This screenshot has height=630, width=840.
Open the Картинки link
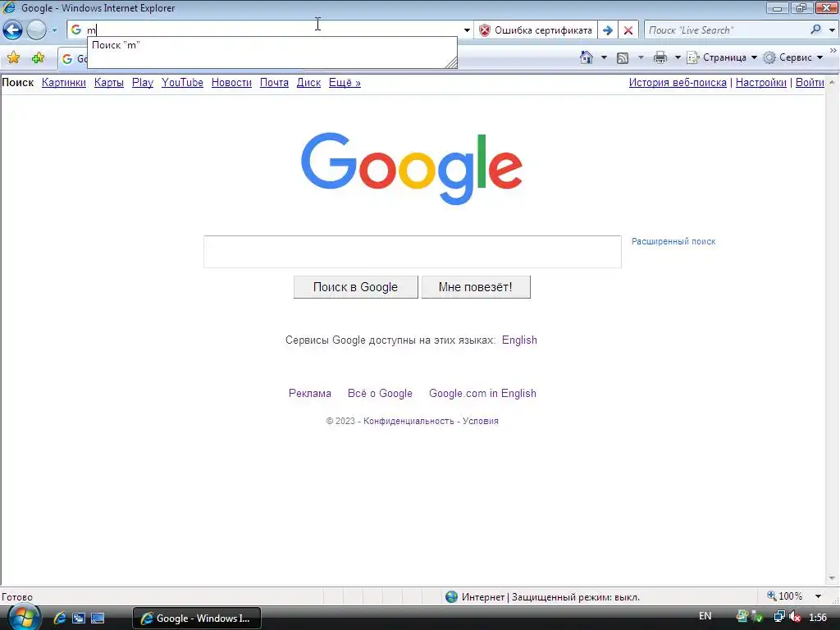[64, 83]
